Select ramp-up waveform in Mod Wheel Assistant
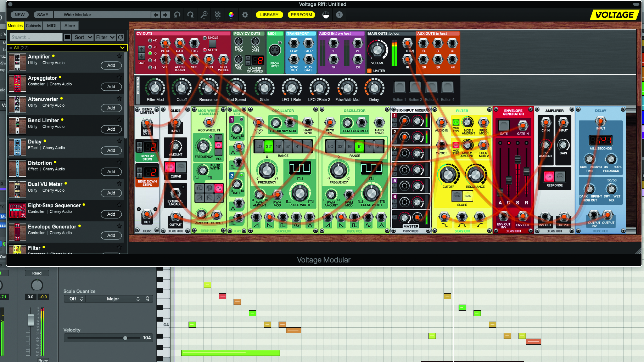The height and width of the screenshot is (362, 644). pos(200,197)
